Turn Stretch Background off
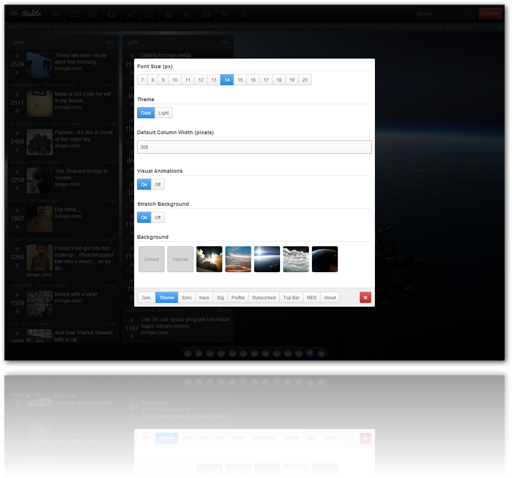The height and width of the screenshot is (478, 512). click(x=157, y=217)
